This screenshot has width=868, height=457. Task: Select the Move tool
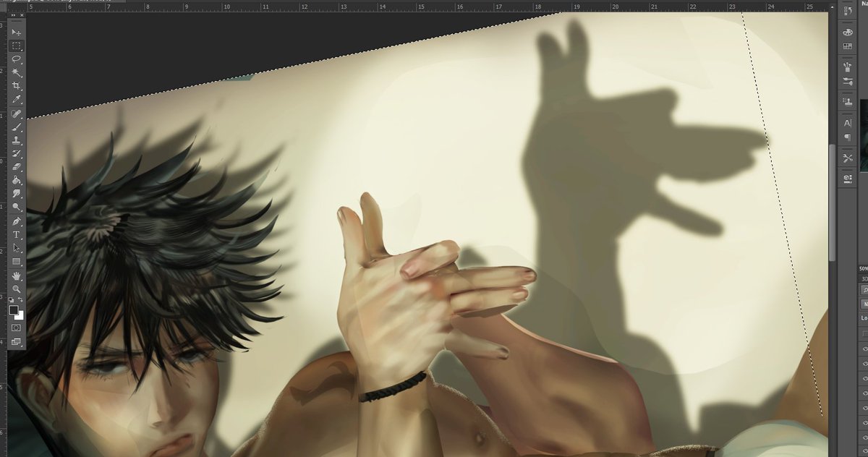pos(17,33)
